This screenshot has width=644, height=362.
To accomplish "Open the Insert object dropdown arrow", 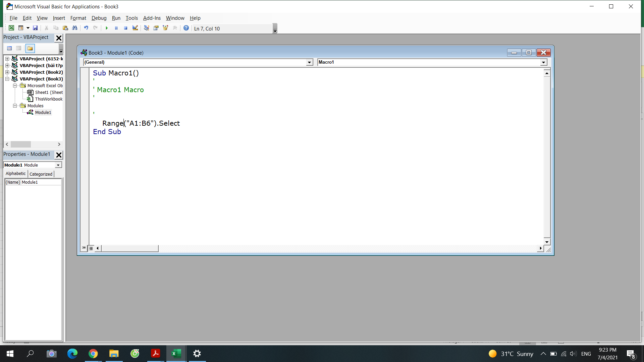I will (28, 28).
